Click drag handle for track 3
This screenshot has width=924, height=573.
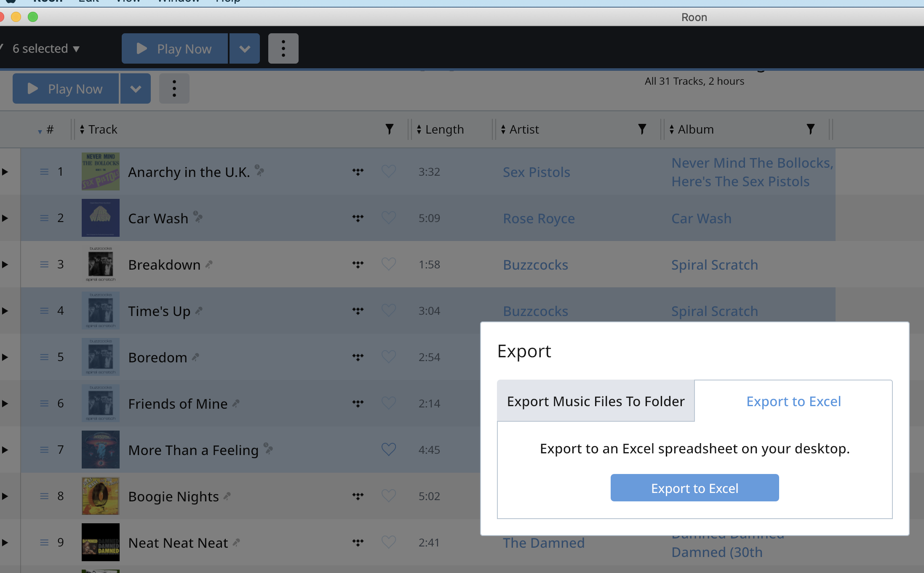(x=44, y=265)
